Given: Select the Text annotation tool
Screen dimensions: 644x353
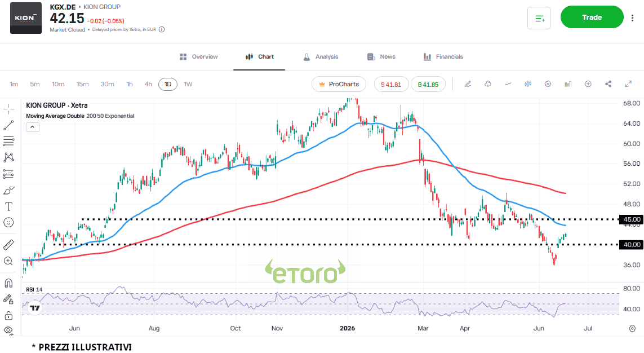Looking at the screenshot, I should [8, 206].
